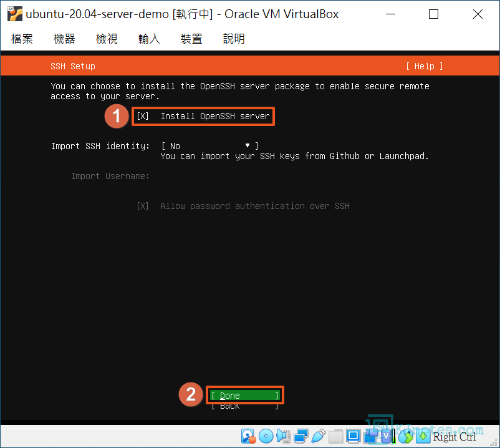
Task: Click the display monitor status icon
Action: point(353,436)
